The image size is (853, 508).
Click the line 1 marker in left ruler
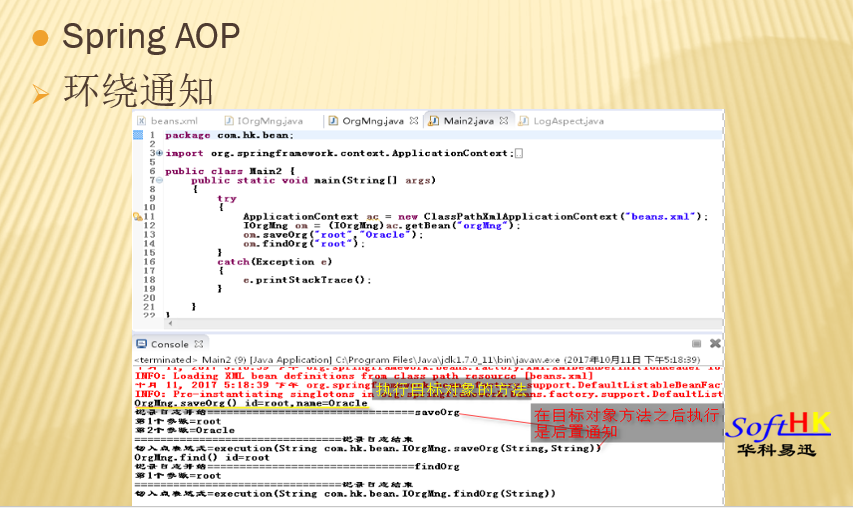pos(138,135)
